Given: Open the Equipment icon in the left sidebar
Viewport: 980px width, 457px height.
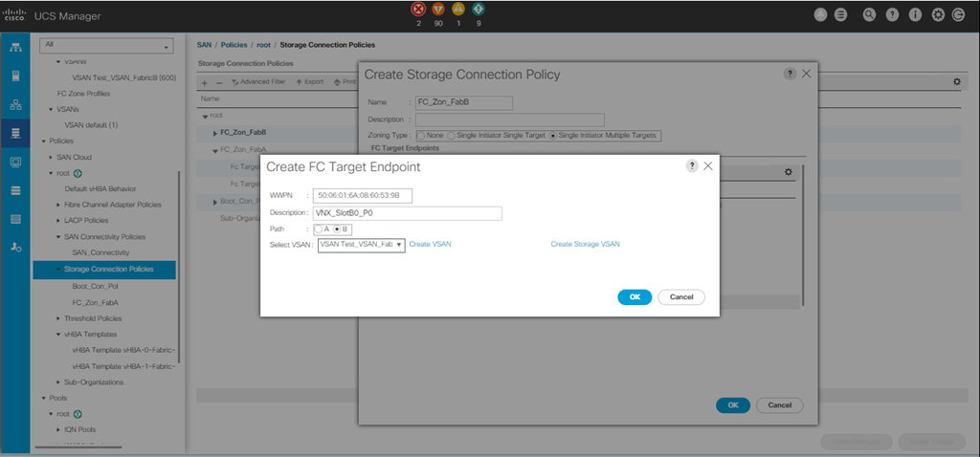Looking at the screenshot, I should (x=15, y=47).
